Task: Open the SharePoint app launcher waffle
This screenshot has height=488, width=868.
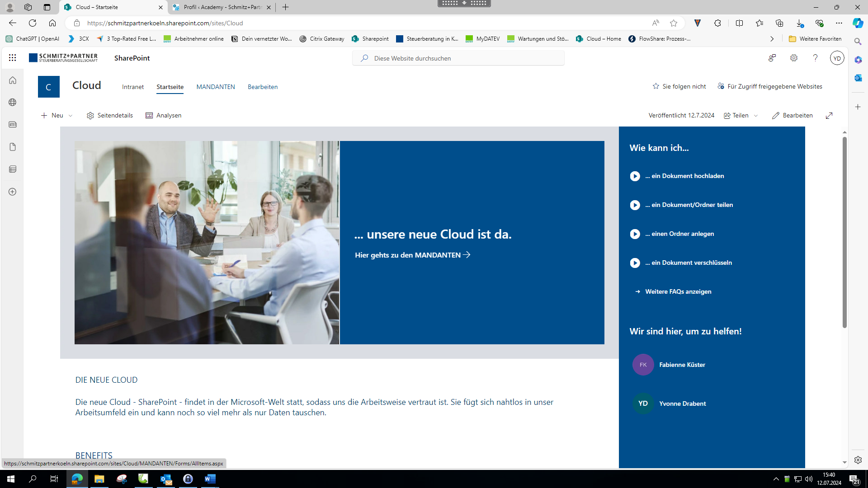Action: click(12, 58)
